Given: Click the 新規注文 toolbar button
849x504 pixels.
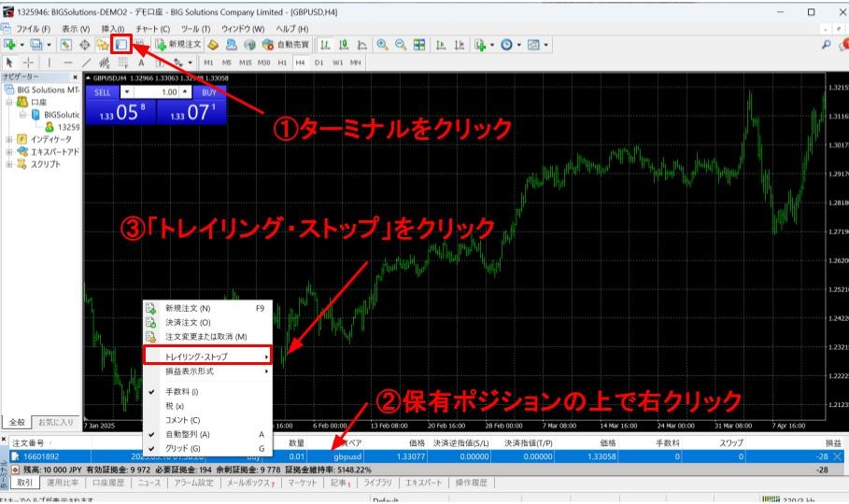Looking at the screenshot, I should coord(178,45).
